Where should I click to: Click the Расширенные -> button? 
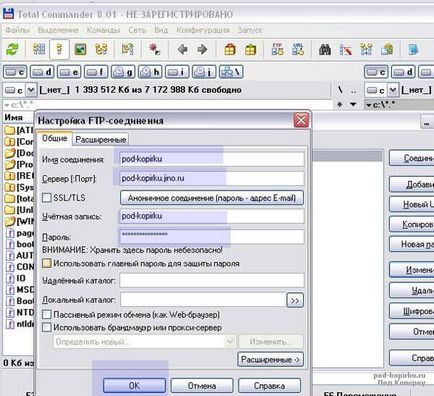[270, 360]
